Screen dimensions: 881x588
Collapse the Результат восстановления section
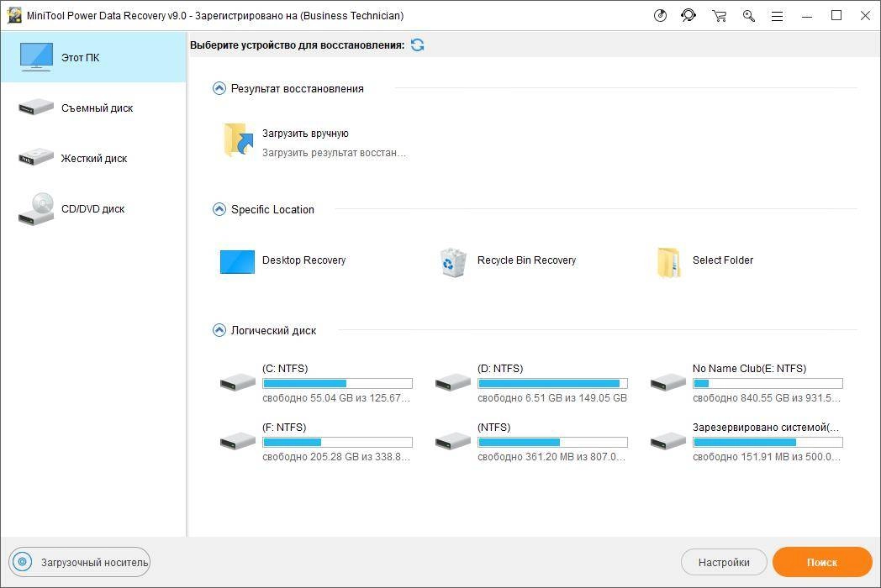tap(219, 88)
